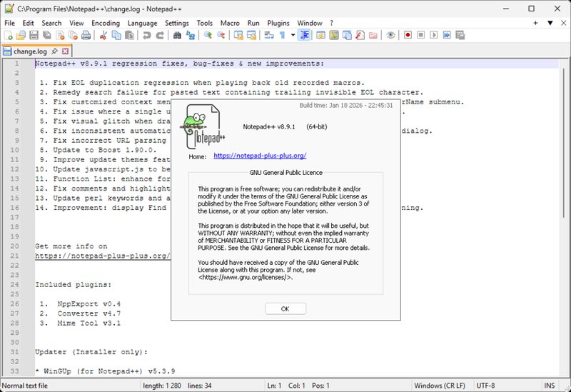The height and width of the screenshot is (392, 571).
Task: Toggle the highlighted indent guide button
Action: (x=304, y=35)
